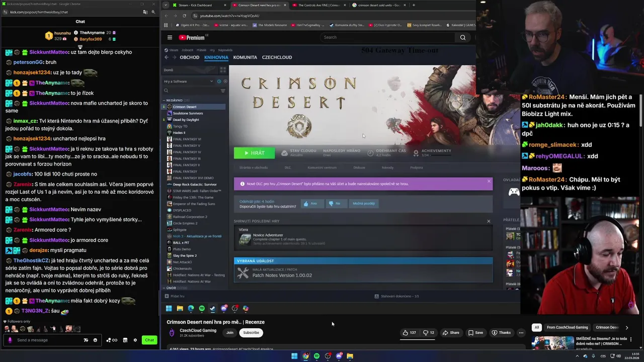Image resolution: width=644 pixels, height=362 pixels.
Task: Click username TheGhostikCZ in Kick chat
Action: (x=31, y=260)
